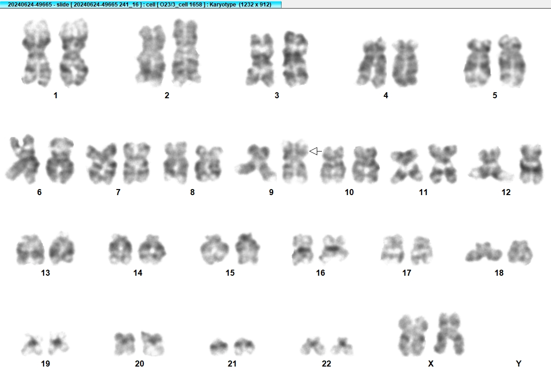Select the right chromosome 21 homolog

point(244,346)
